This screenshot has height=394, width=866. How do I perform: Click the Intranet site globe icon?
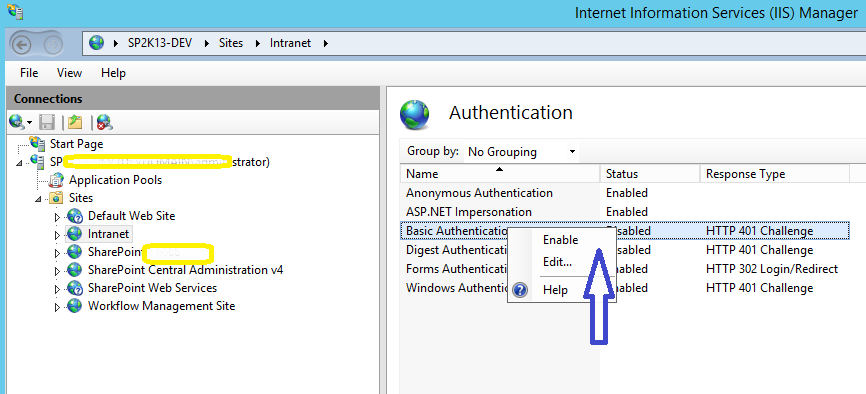[x=75, y=234]
